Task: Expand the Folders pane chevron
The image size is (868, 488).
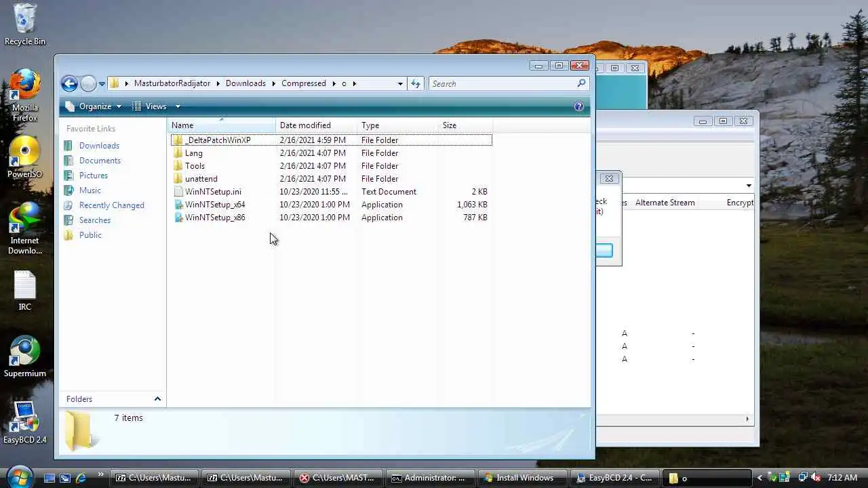Action: (x=157, y=399)
